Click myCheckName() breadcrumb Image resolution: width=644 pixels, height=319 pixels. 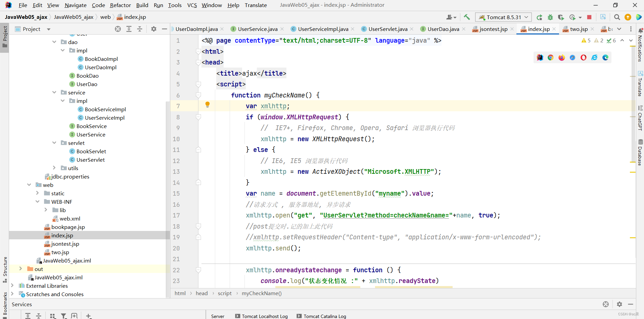(x=262, y=293)
